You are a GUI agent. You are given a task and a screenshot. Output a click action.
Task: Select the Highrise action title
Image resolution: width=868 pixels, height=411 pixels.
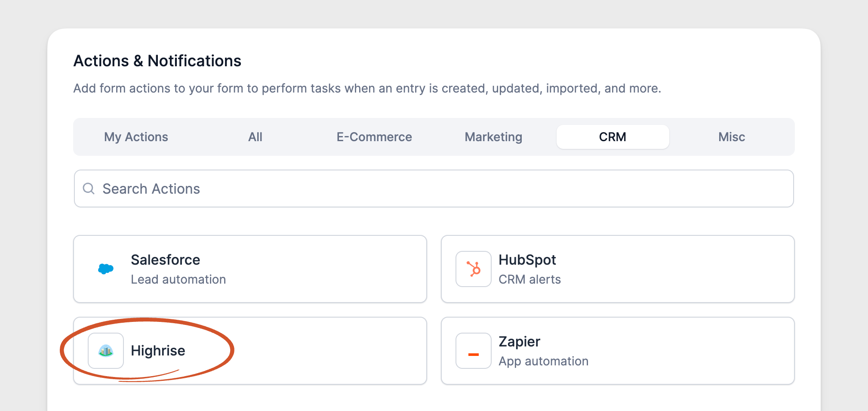tap(158, 351)
